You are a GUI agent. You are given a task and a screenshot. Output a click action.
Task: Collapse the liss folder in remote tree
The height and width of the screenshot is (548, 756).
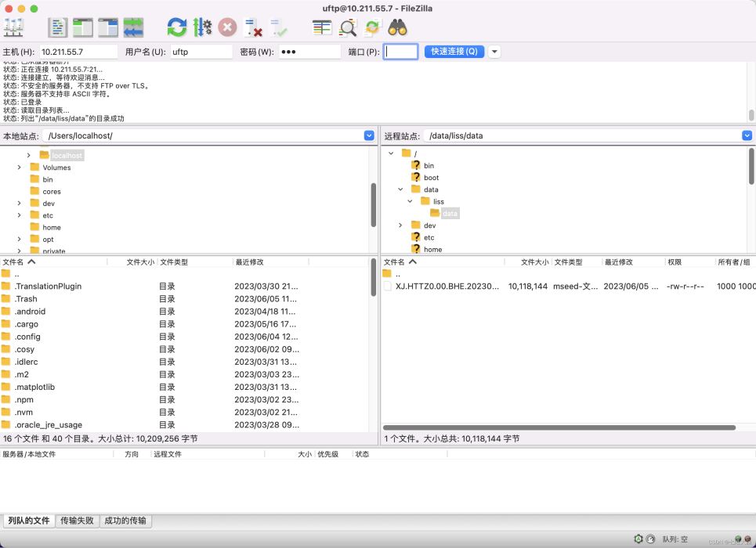click(410, 201)
